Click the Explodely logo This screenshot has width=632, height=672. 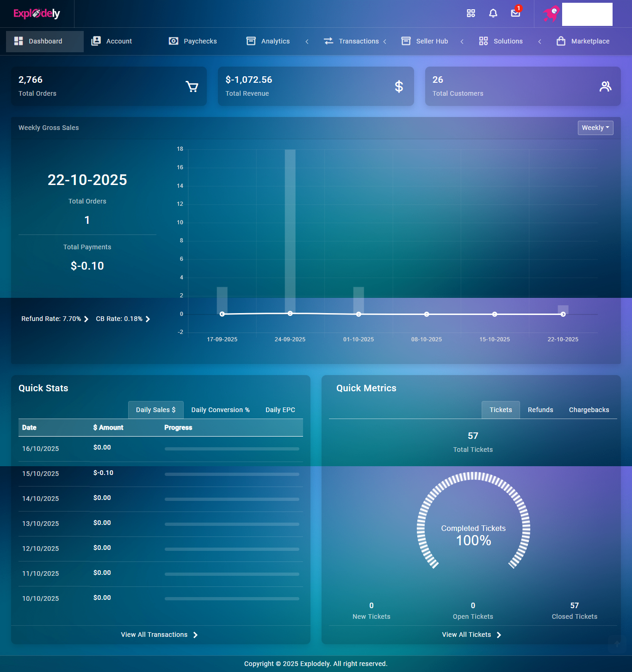[x=37, y=13]
